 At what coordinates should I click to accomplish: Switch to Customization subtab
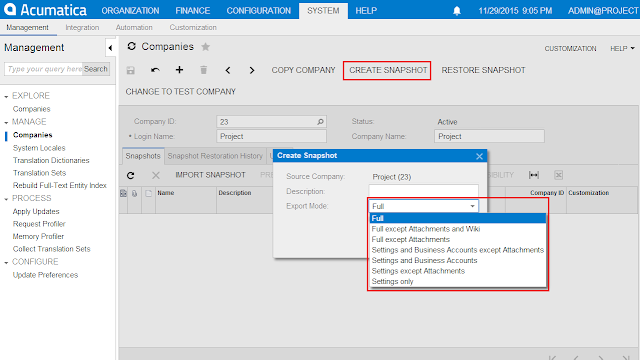(x=193, y=27)
